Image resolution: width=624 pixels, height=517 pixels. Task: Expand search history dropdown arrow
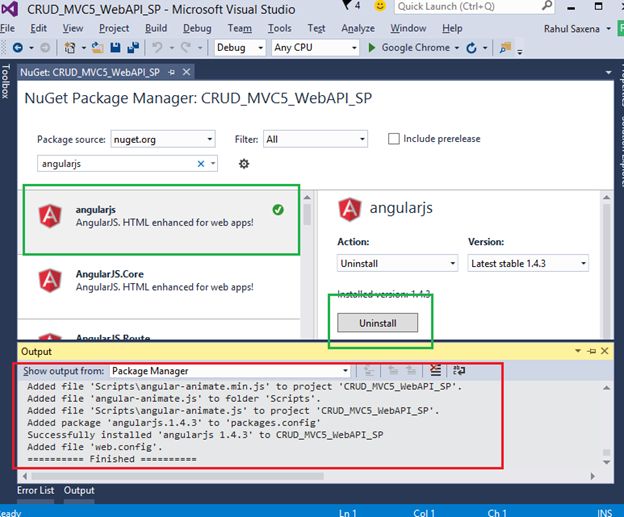(x=213, y=164)
